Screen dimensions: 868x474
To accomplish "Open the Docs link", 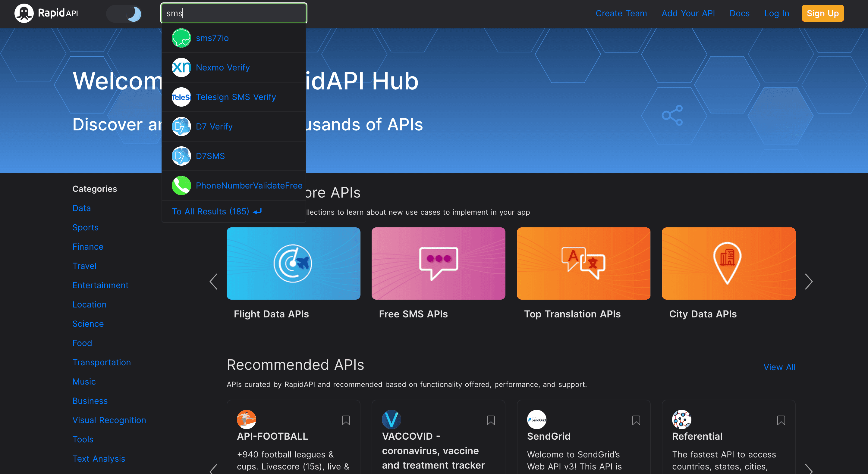I will coord(739,14).
